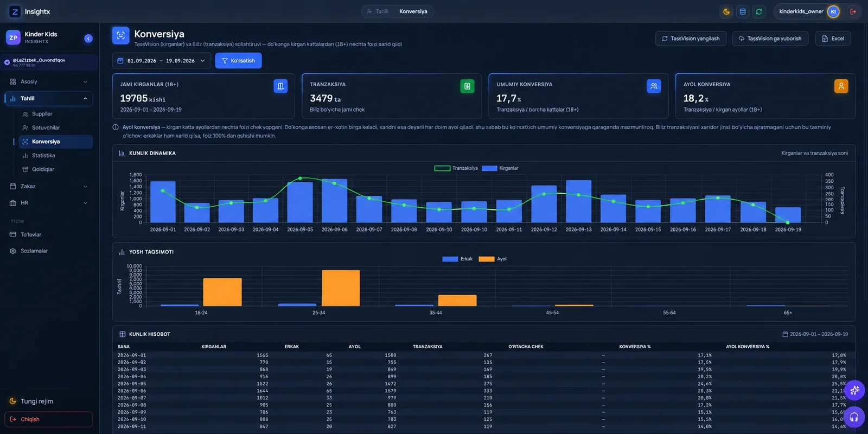Click the calendar icon in report header
The width and height of the screenshot is (868, 434).
785,334
